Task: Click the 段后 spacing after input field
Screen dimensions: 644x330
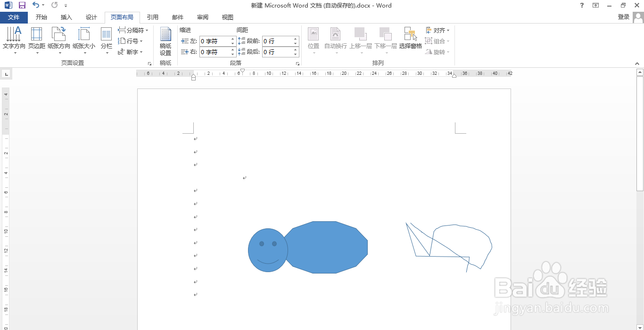Action: (281, 52)
